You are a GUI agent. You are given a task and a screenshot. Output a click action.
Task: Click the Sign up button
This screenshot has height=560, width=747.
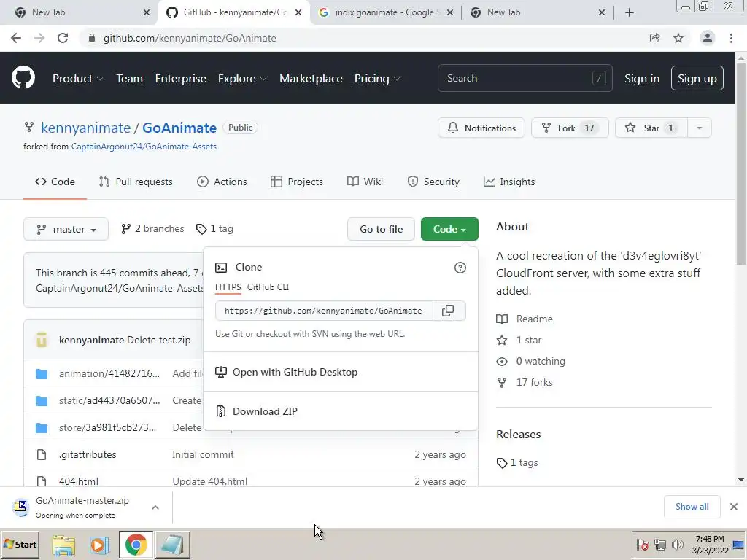697,79
